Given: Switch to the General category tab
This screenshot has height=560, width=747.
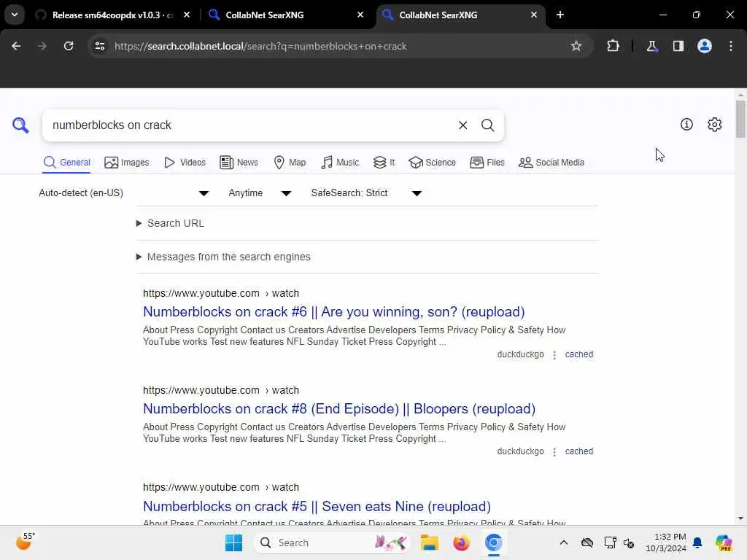Looking at the screenshot, I should tap(66, 163).
